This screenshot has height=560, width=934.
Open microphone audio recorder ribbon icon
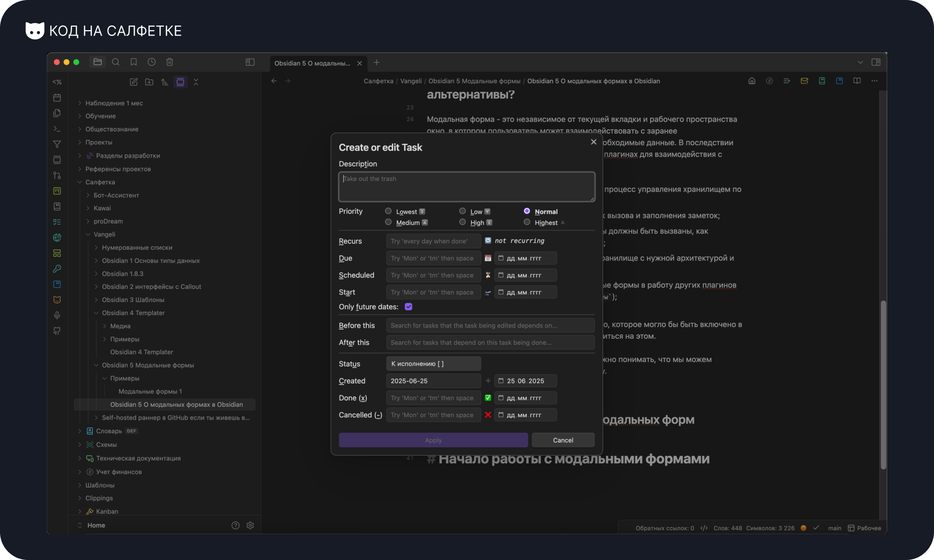click(57, 315)
